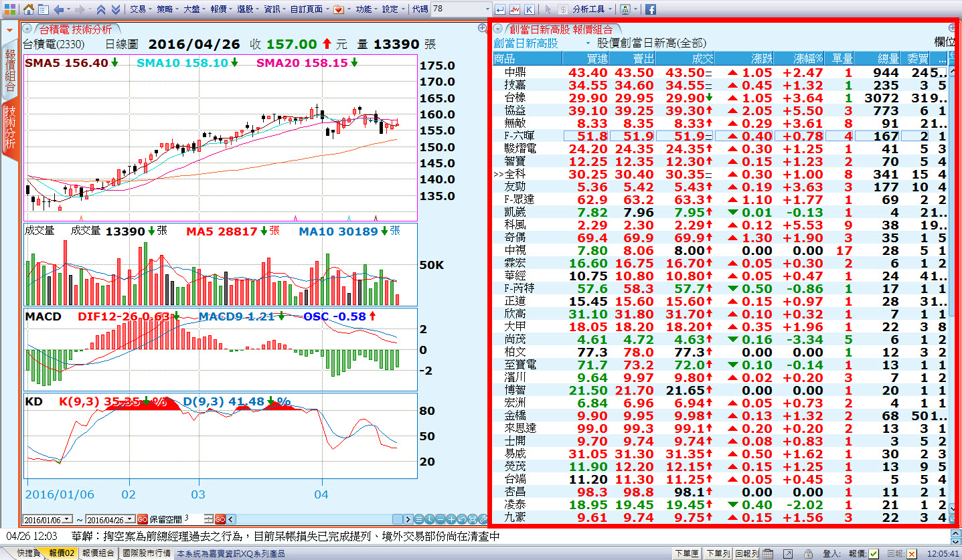Click the 下單匣 button
This screenshot has width=962, height=560.
(x=687, y=553)
